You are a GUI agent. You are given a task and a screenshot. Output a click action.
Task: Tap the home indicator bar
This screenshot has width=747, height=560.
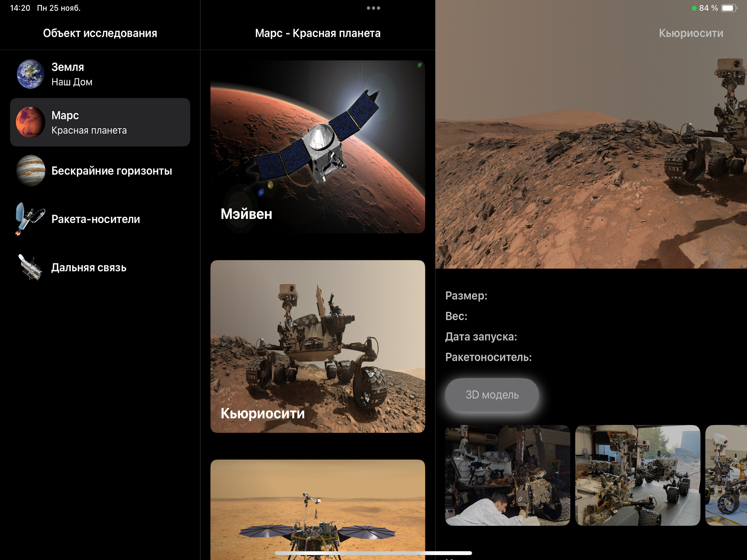point(373,553)
